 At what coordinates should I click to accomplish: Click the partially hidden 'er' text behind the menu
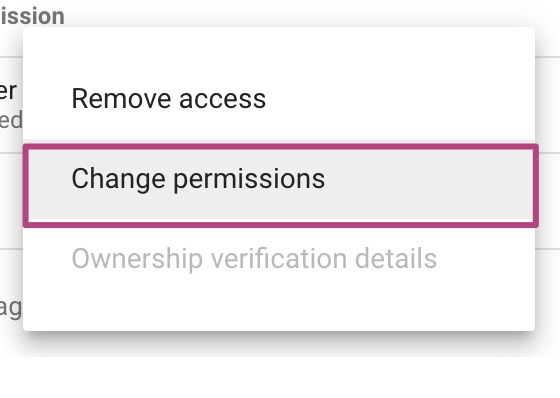click(8, 91)
